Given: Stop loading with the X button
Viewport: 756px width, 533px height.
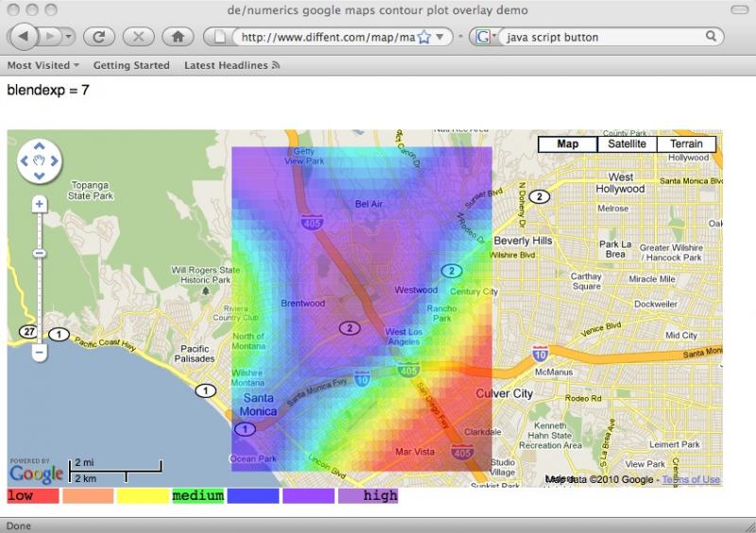Looking at the screenshot, I should coord(138,37).
